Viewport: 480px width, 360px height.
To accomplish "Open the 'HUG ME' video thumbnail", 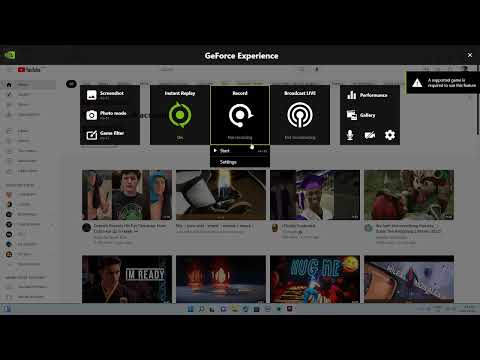I will [x=315, y=279].
